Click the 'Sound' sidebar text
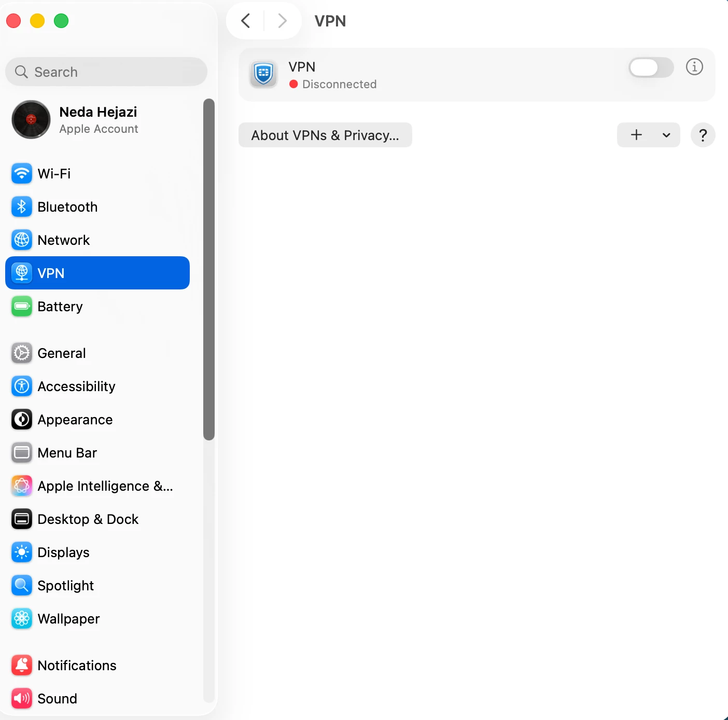Screen dimensions: 728x720 point(57,699)
